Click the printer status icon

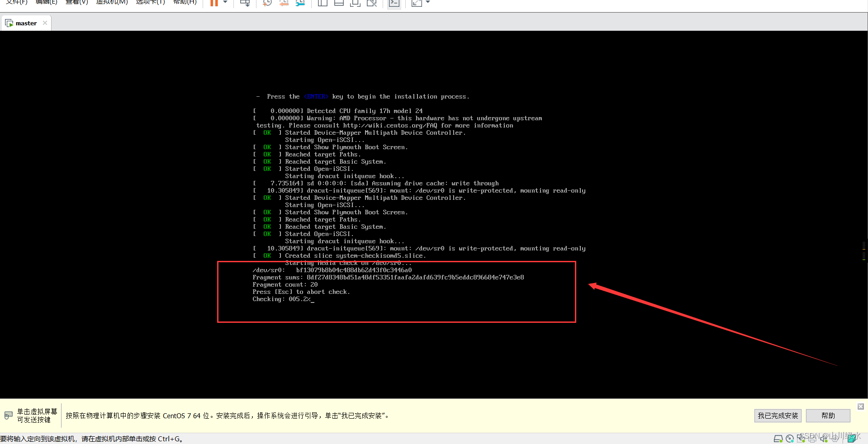[x=812, y=439]
